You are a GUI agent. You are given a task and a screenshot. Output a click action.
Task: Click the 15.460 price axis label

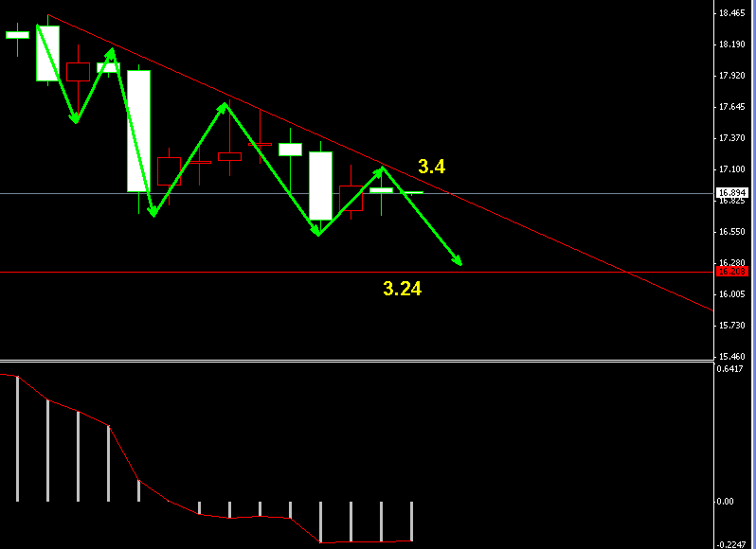click(x=730, y=356)
